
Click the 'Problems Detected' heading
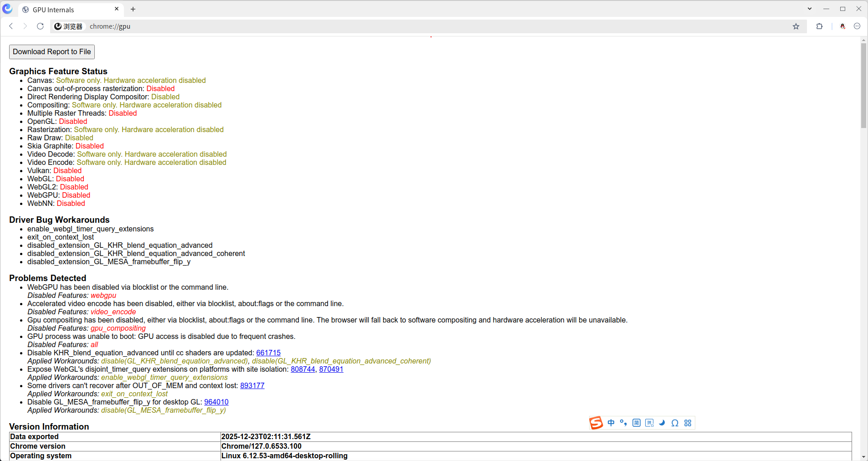pyautogui.click(x=48, y=278)
